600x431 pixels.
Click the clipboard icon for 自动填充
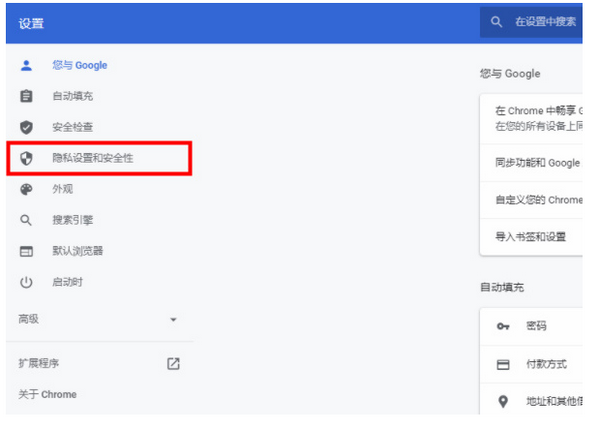(27, 96)
